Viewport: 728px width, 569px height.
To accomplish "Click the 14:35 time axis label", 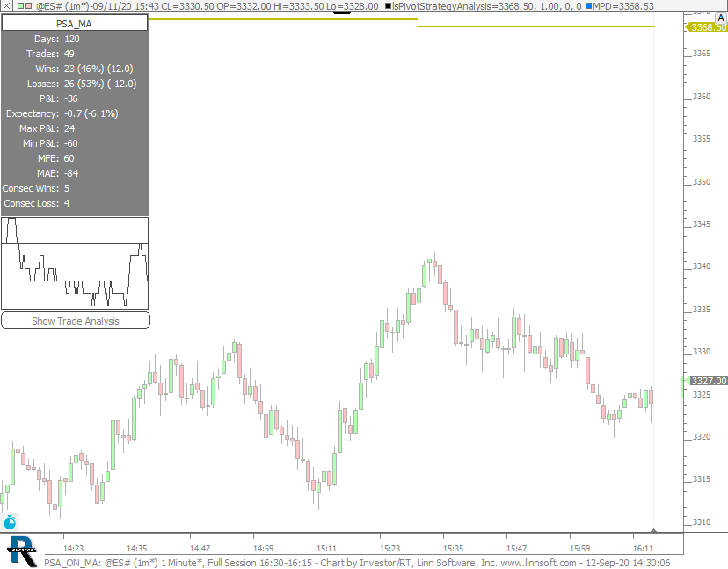I will 136,548.
